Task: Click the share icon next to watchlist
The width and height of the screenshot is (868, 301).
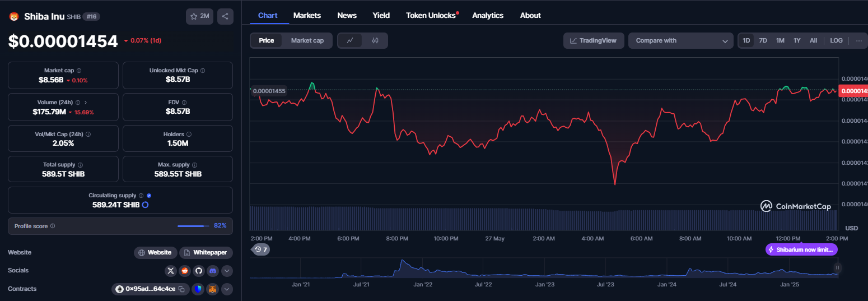Action: click(x=225, y=16)
